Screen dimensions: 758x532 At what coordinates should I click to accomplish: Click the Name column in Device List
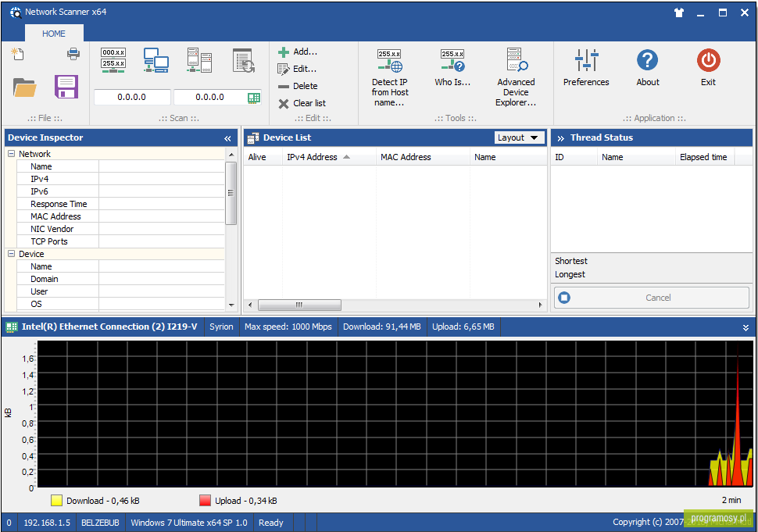[x=508, y=157]
